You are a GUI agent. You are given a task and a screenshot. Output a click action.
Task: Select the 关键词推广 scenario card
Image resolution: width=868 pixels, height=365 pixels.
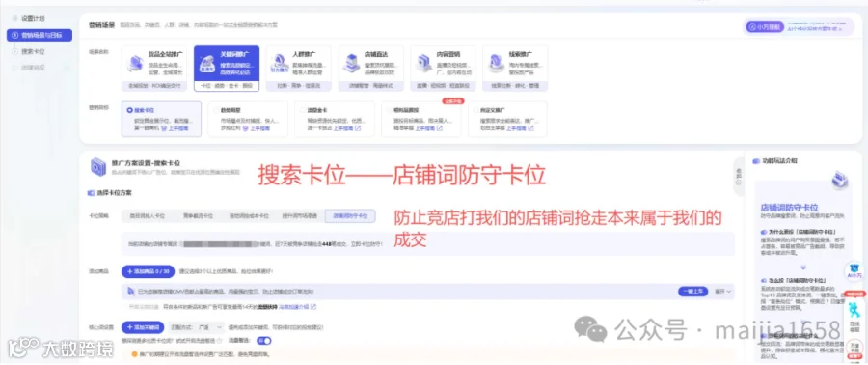point(227,69)
